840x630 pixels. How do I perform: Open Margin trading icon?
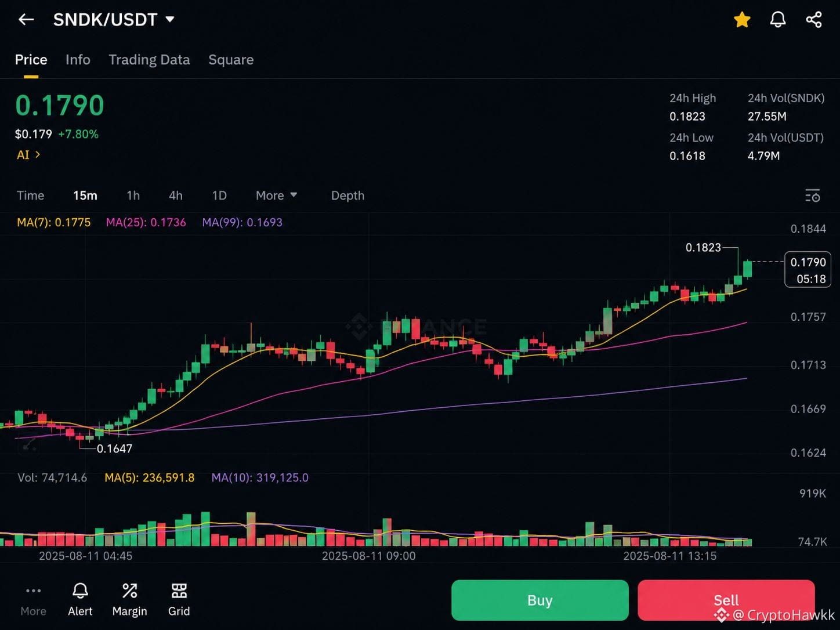coord(129,600)
